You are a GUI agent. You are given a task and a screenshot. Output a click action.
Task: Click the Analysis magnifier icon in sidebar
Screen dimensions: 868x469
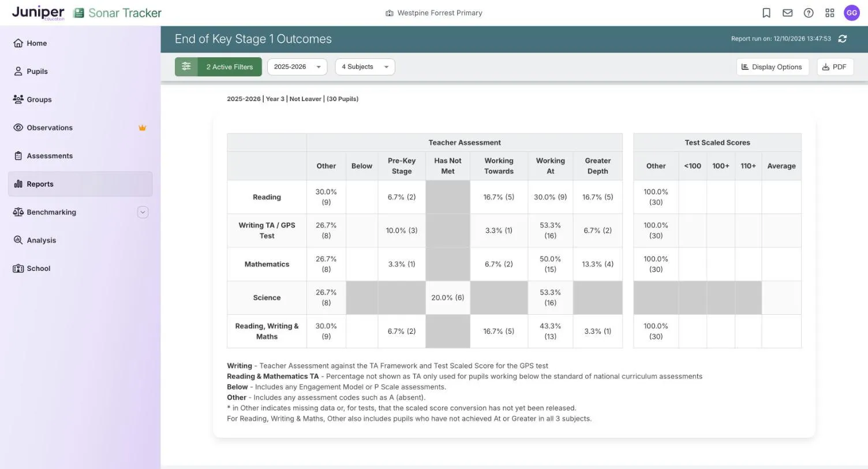[x=18, y=240]
